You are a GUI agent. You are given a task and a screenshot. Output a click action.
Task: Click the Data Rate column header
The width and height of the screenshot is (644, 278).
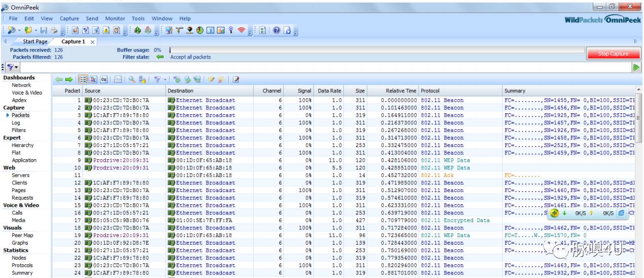pyautogui.click(x=329, y=90)
